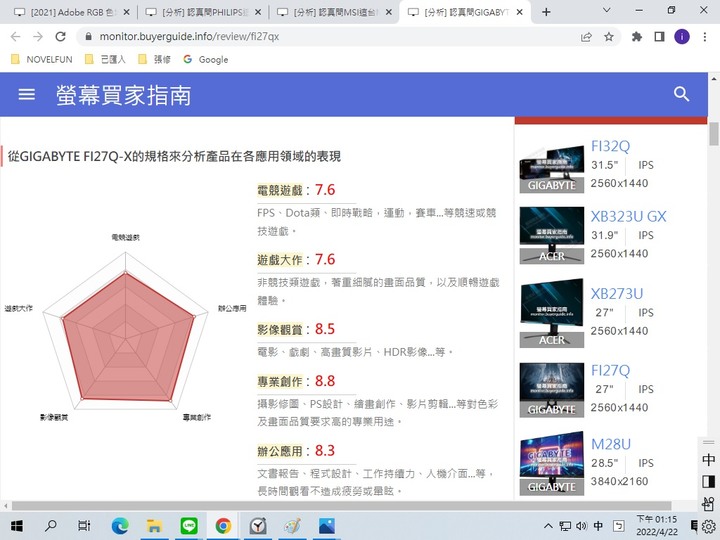
Task: Open the FI32Q monitor link
Action: pos(610,146)
